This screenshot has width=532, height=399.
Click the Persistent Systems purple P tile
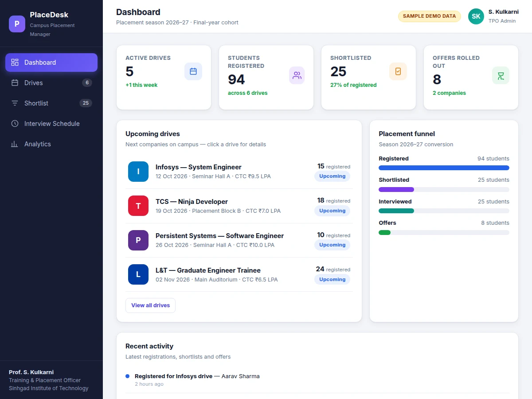click(x=138, y=240)
